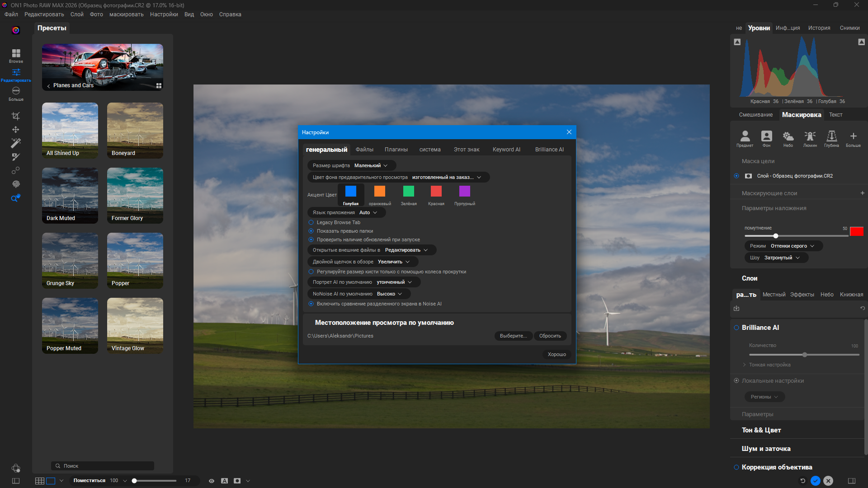Select the Vintage Glow preset thumbnail
Viewport: 868px width, 488px height.
[135, 325]
